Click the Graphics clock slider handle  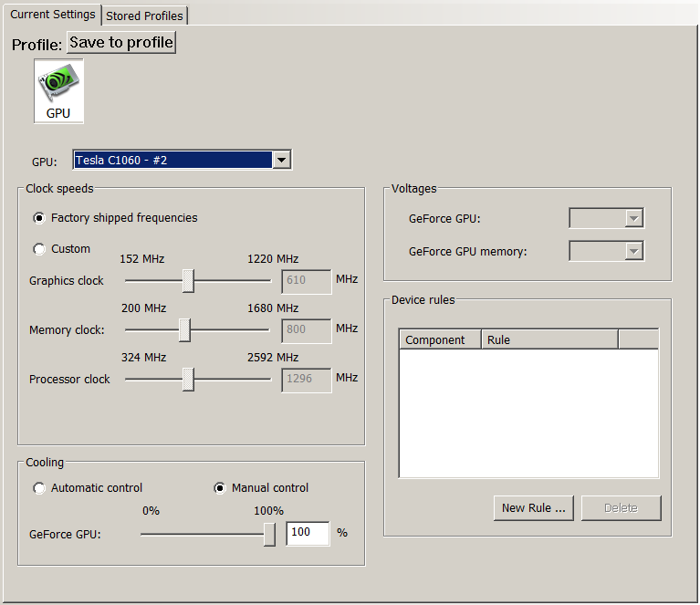point(188,281)
